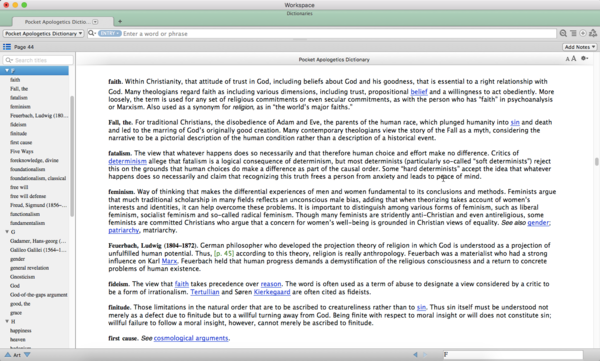600x361 pixels.
Task: Select 'foundationalism, classical' in sidebar
Action: coord(38,178)
